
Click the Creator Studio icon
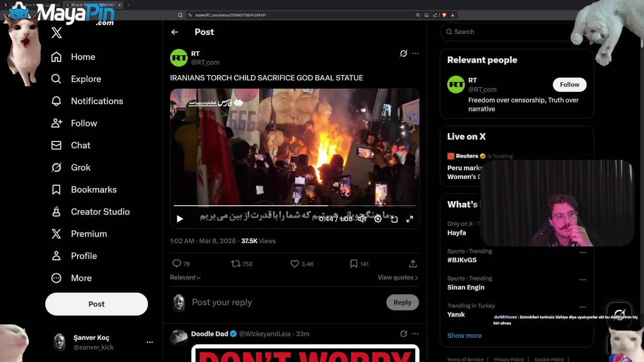pyautogui.click(x=56, y=212)
